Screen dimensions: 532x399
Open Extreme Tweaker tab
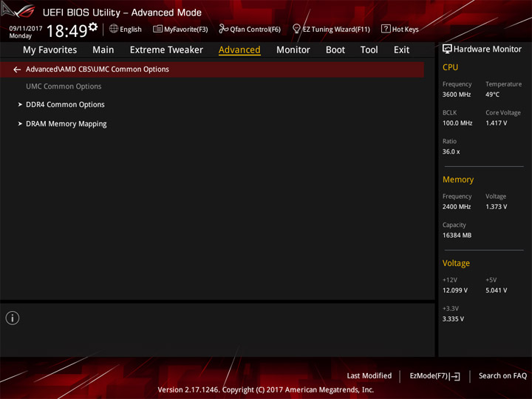pyautogui.click(x=166, y=50)
